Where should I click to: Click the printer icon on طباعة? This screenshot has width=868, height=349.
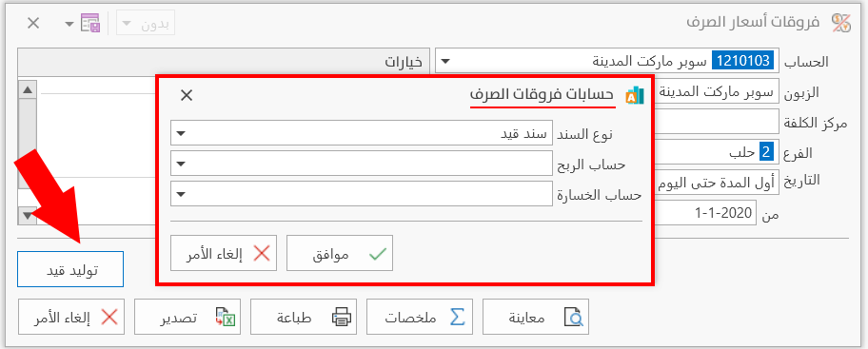click(x=341, y=318)
